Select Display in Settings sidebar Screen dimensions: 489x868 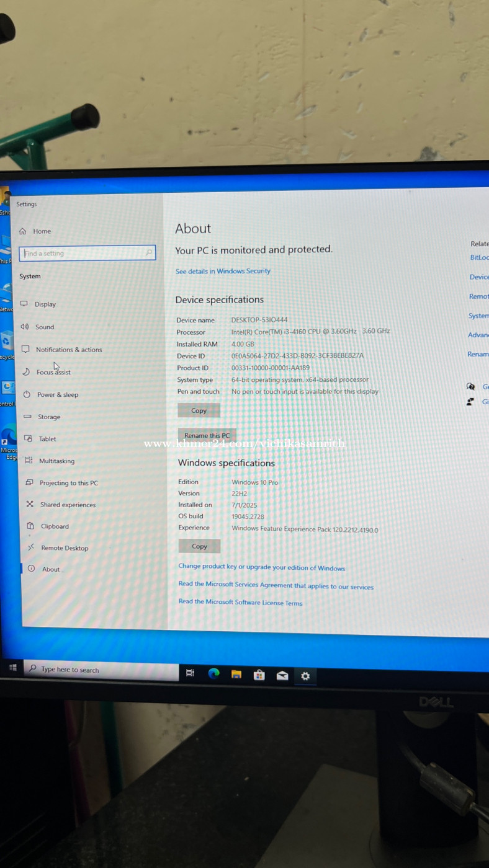(45, 304)
